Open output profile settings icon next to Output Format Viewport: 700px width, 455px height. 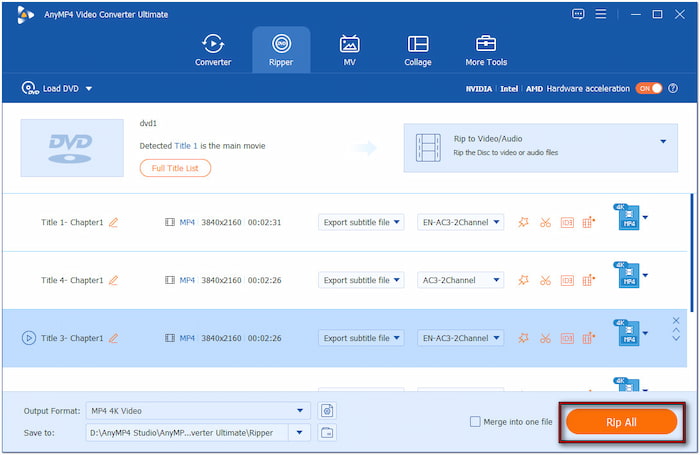327,411
